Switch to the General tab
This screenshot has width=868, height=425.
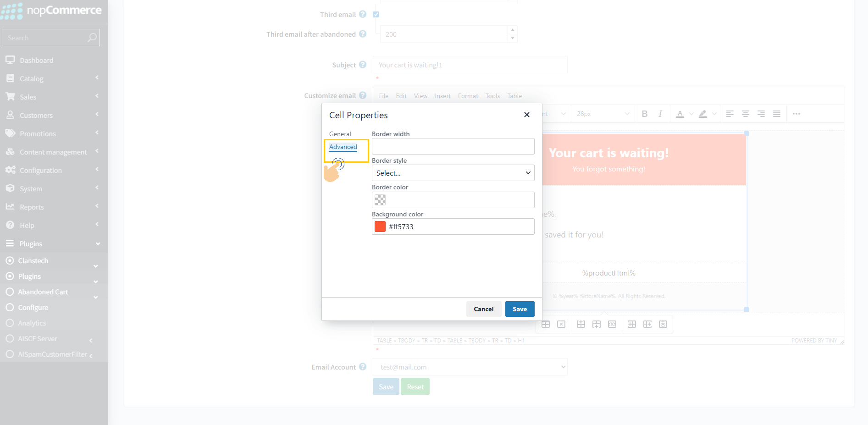tap(340, 134)
